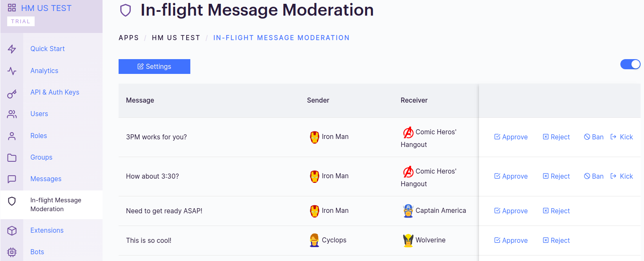
Task: Navigate to APPS breadcrumb link
Action: click(x=129, y=38)
